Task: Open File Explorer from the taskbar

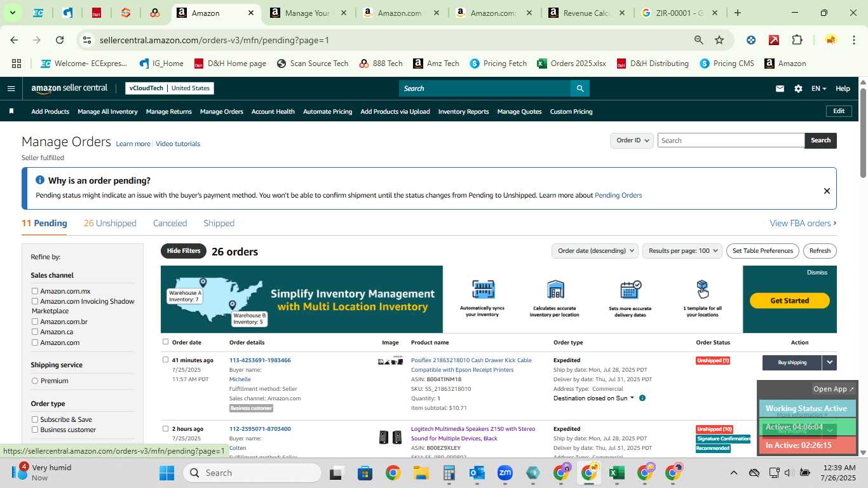Action: point(421,473)
